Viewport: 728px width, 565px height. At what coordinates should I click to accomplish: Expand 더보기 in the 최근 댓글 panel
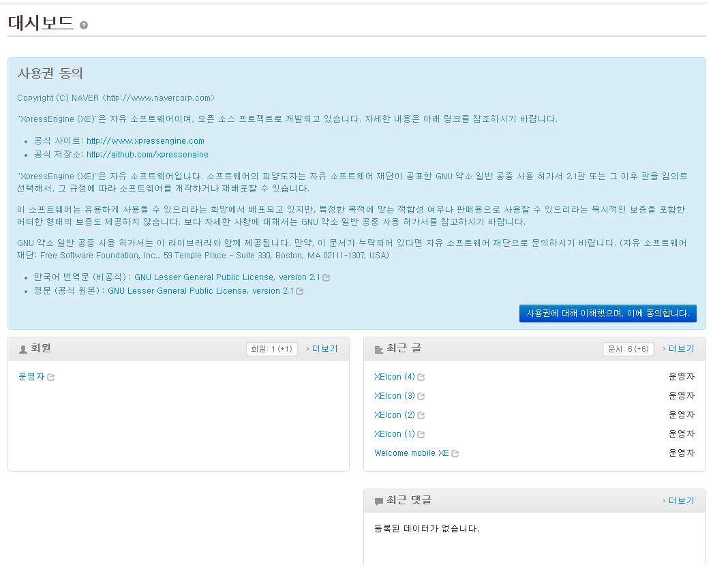coord(678,501)
